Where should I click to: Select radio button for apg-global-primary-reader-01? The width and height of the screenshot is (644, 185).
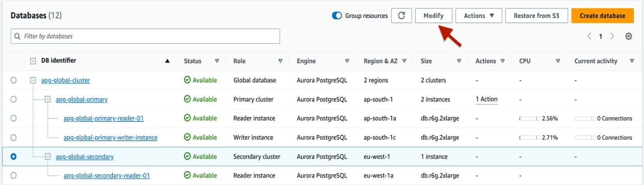coord(14,118)
